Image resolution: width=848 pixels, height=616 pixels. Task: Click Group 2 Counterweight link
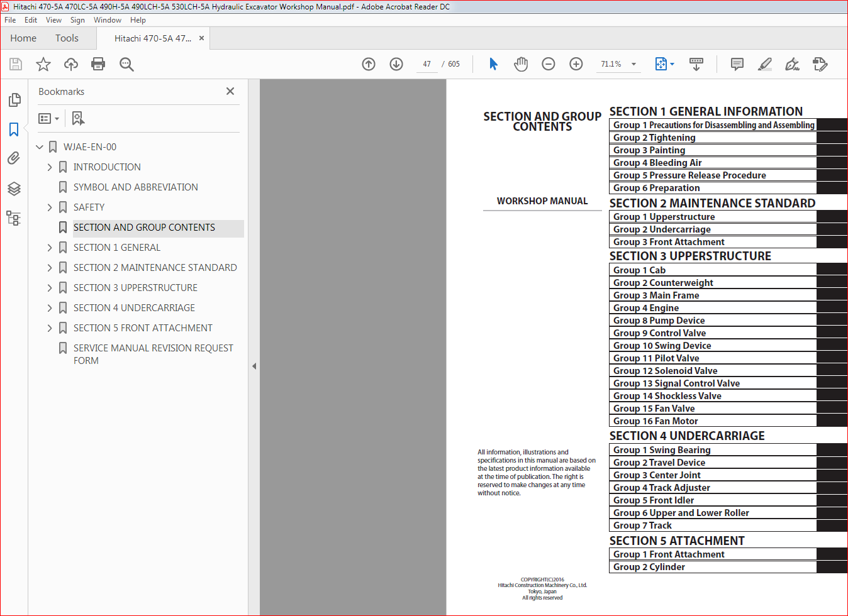(x=663, y=283)
